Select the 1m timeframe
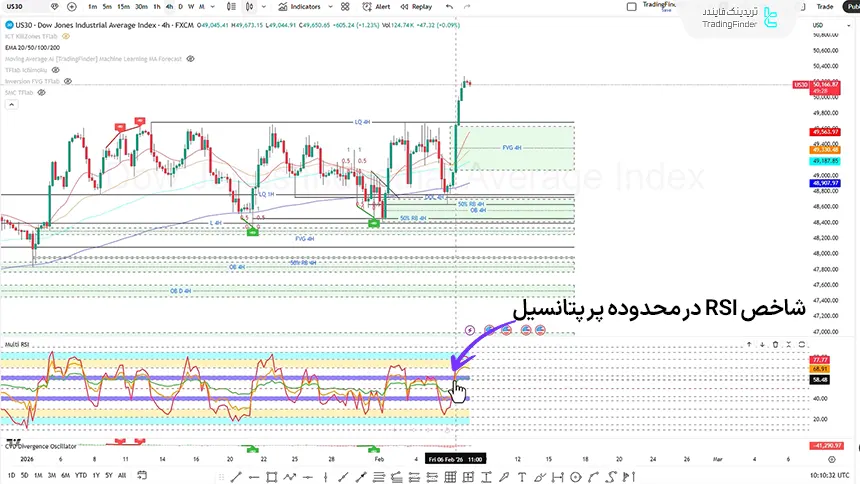Viewport: 860px width, 484px height. pyautogui.click(x=92, y=7)
